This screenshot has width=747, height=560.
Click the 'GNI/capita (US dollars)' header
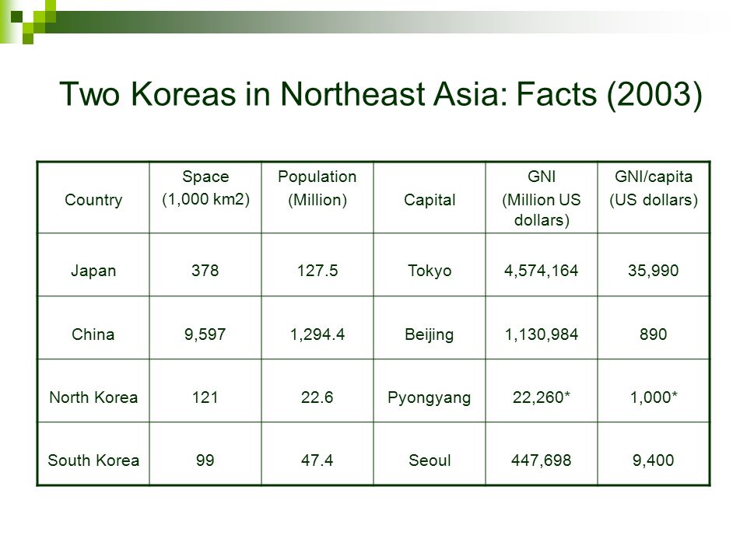[x=653, y=198]
